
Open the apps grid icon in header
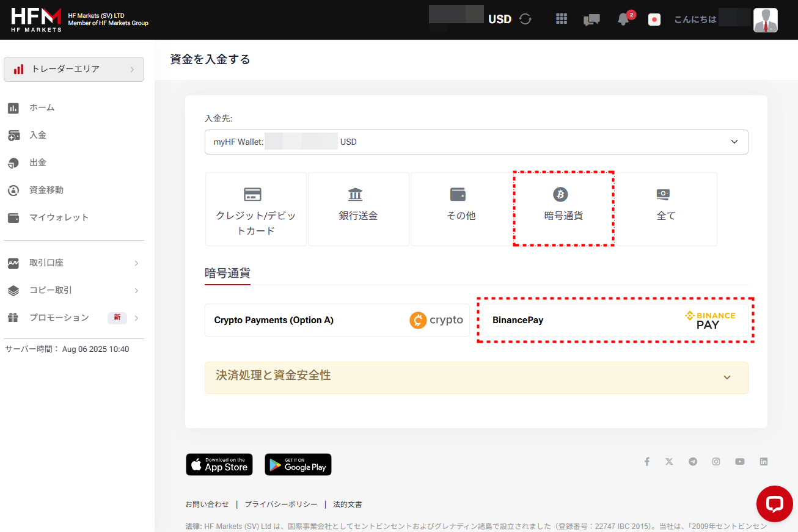click(562, 19)
